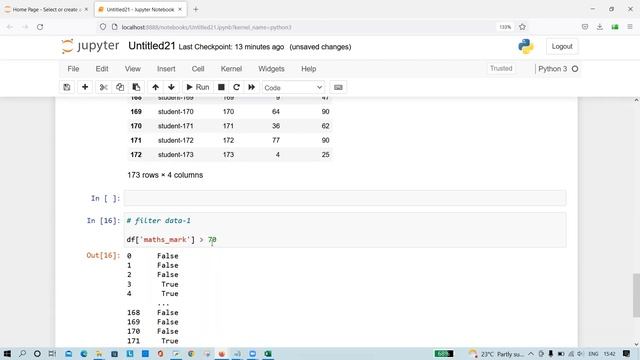Open the browser application menu
Image resolution: width=640 pixels, height=360 pixels.
pyautogui.click(x=630, y=27)
